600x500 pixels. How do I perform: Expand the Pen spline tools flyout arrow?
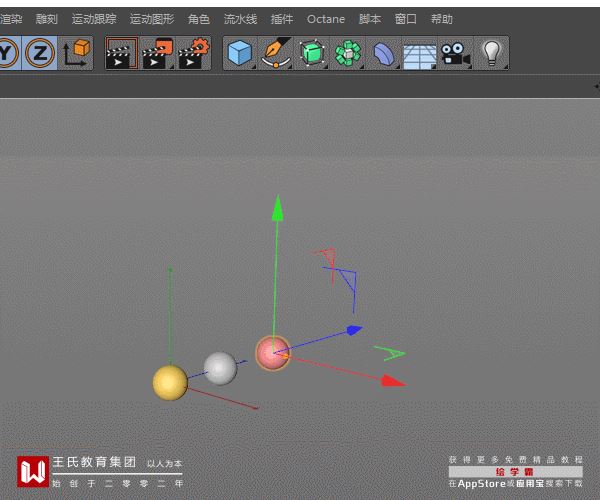click(x=290, y=67)
